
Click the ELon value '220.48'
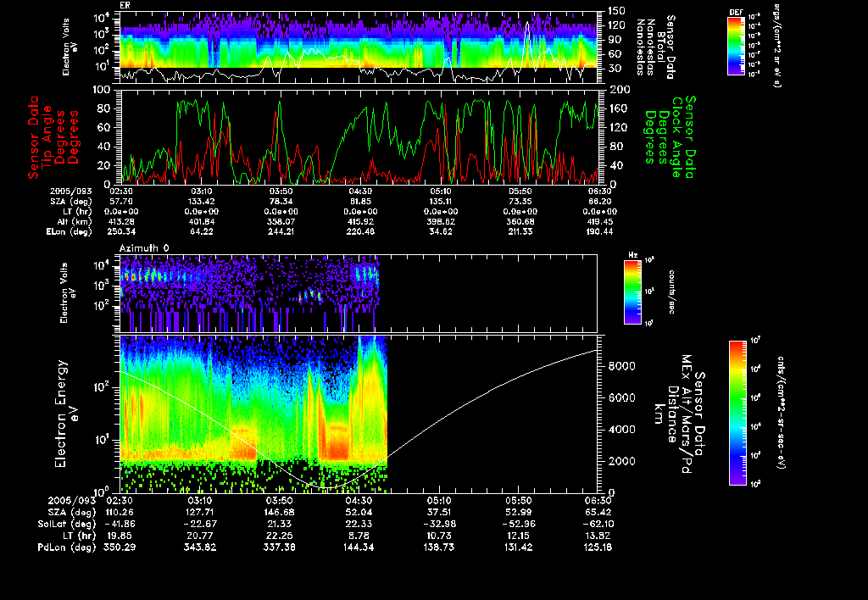[360, 232]
